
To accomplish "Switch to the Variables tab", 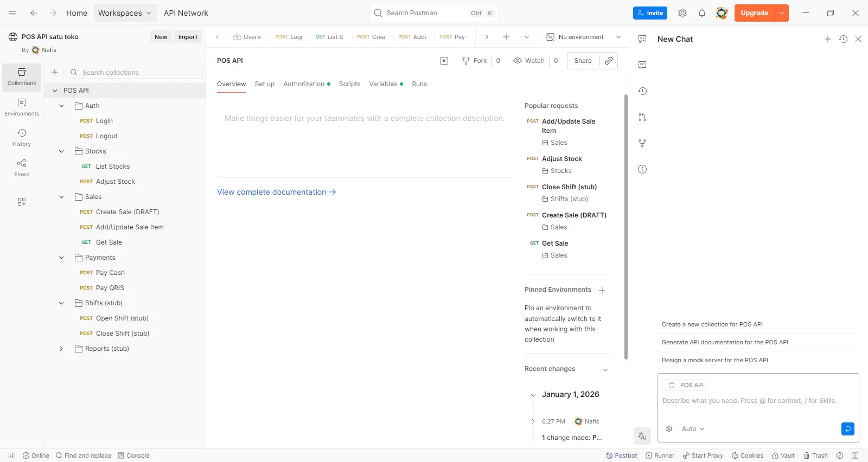I will pyautogui.click(x=386, y=84).
